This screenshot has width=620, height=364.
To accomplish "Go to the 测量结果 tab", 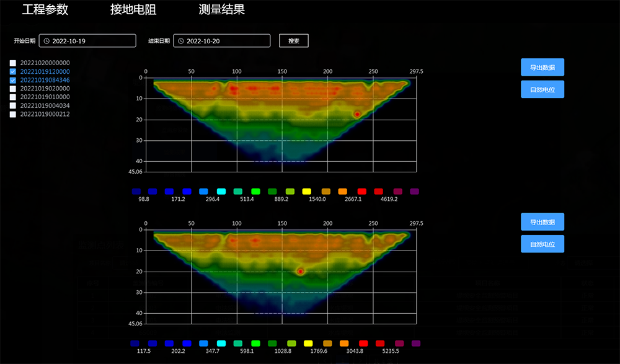I will pos(221,10).
